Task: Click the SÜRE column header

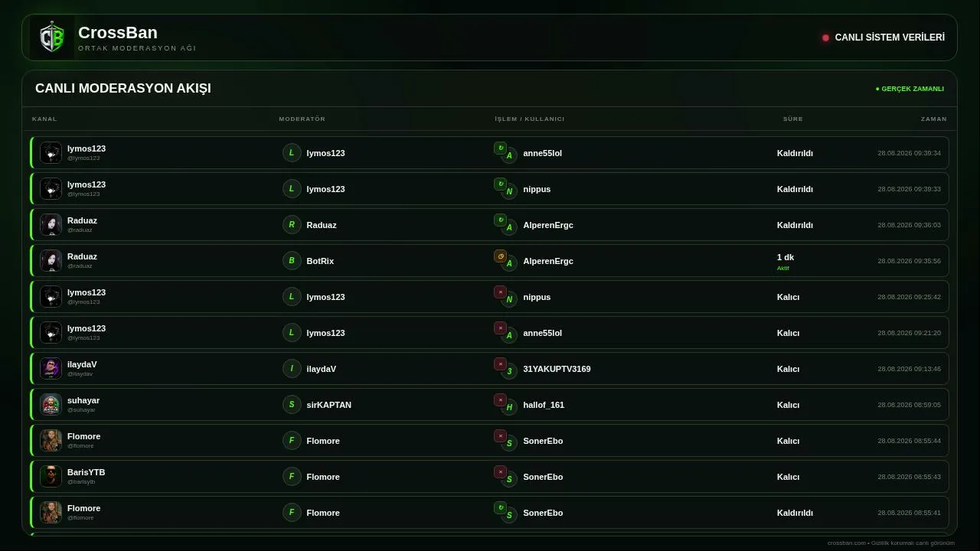Action: click(x=793, y=119)
